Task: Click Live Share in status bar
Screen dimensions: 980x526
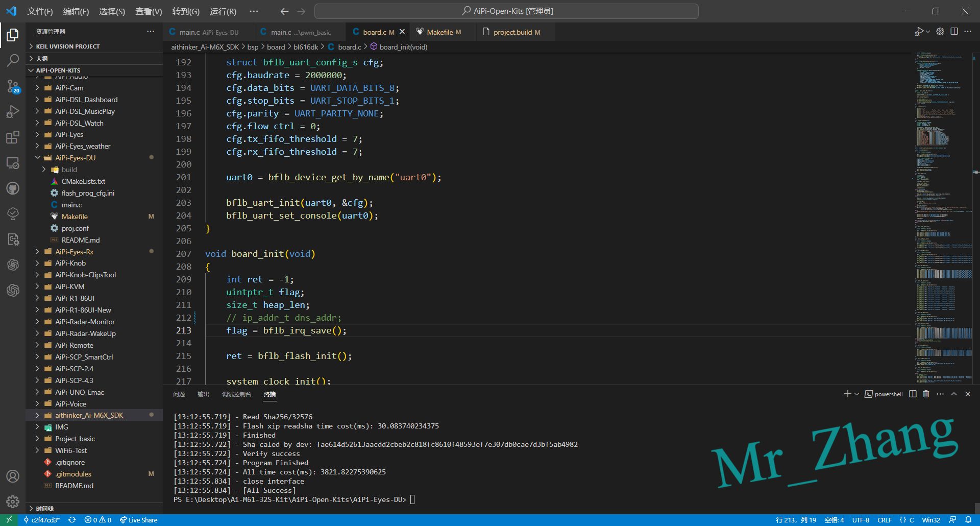Action: pos(139,520)
